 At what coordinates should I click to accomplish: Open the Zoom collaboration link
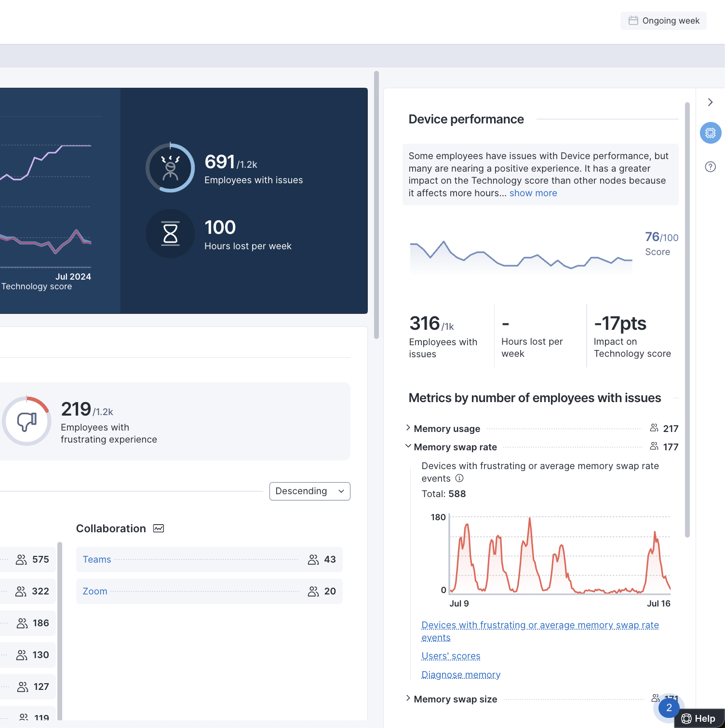pos(95,591)
